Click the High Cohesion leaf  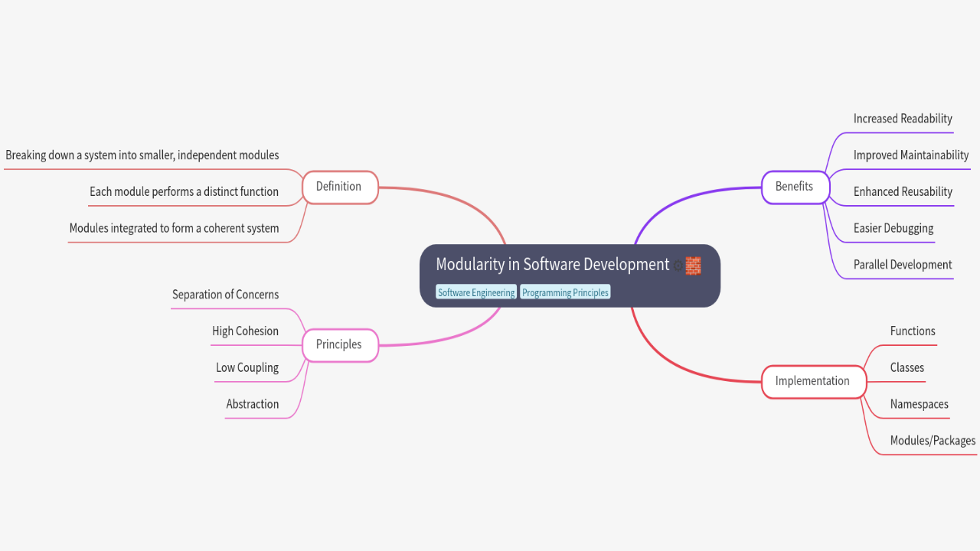tap(245, 331)
